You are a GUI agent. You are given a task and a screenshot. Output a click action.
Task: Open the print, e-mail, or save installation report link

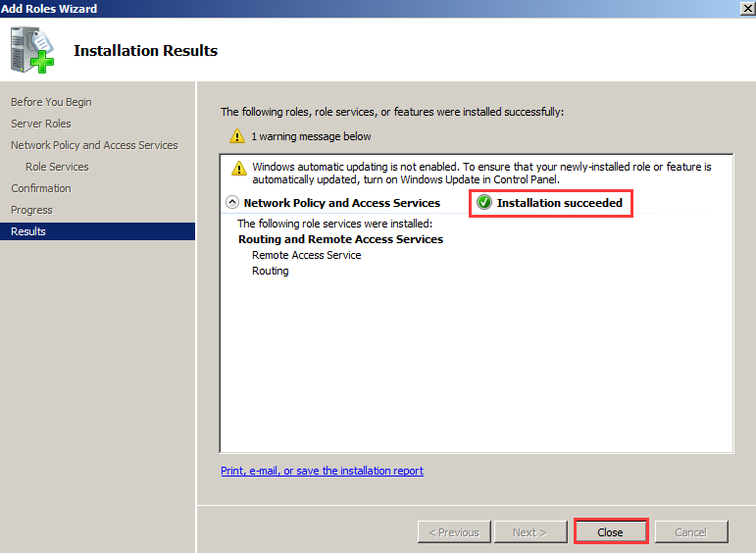tap(322, 471)
